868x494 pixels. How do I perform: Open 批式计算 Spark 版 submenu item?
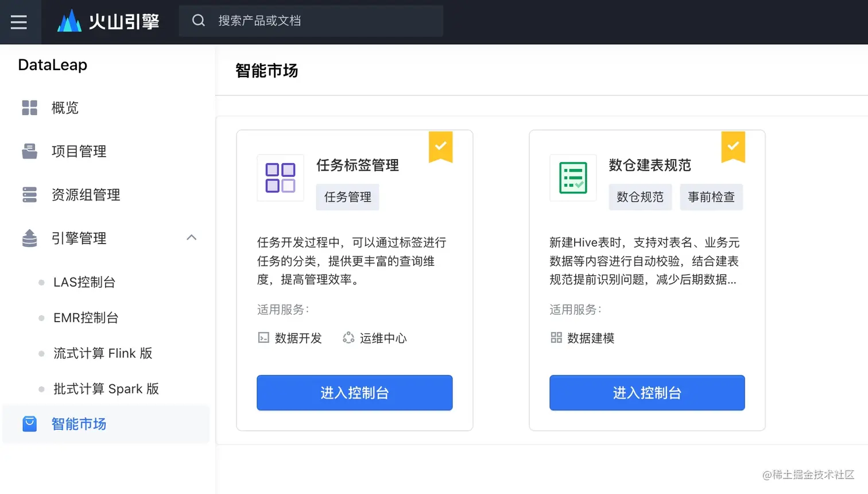[106, 389]
